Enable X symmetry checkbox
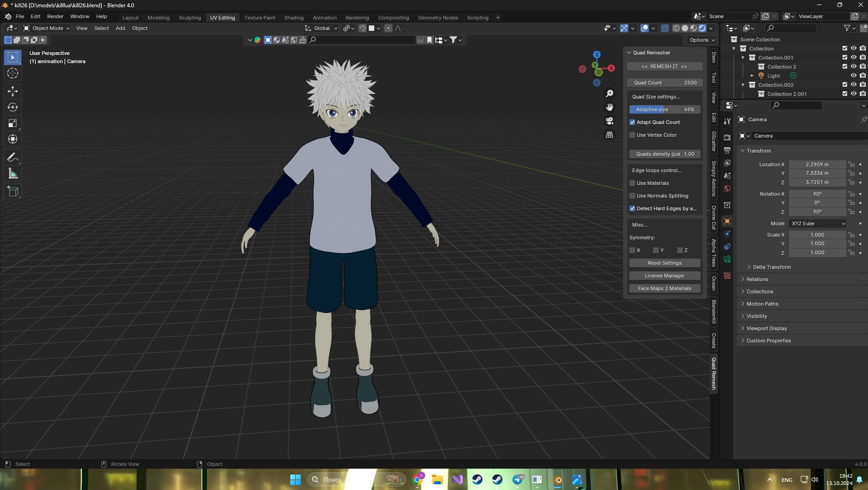The height and width of the screenshot is (490, 868). (x=632, y=250)
